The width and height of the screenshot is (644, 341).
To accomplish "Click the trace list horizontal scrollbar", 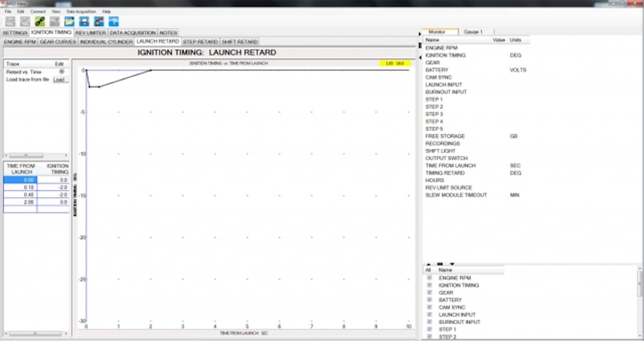I will 26,155.
